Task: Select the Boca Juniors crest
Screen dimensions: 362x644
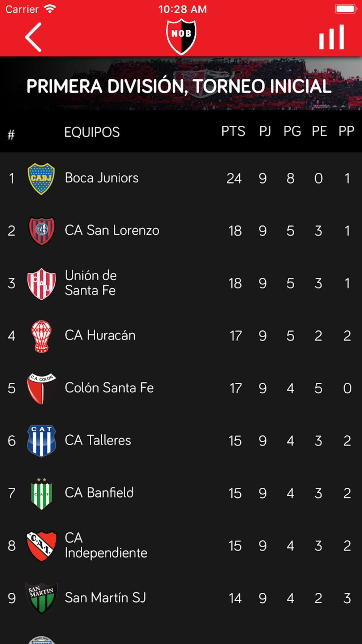Action: pos(41,179)
